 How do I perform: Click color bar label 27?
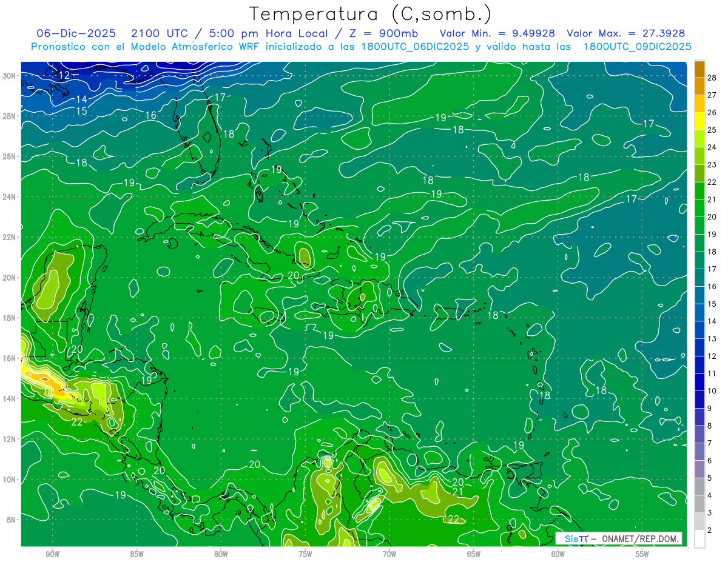tap(712, 95)
